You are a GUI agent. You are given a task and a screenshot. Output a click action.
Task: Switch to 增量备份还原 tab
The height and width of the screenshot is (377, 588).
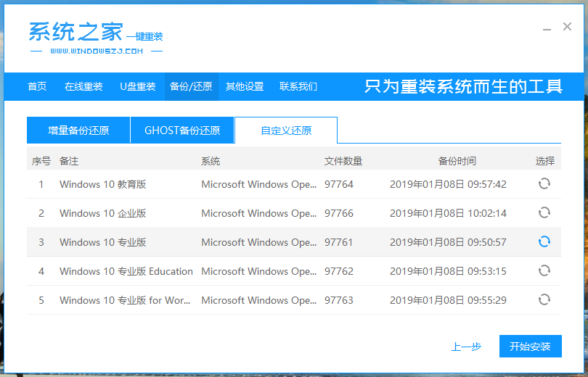pyautogui.click(x=78, y=130)
